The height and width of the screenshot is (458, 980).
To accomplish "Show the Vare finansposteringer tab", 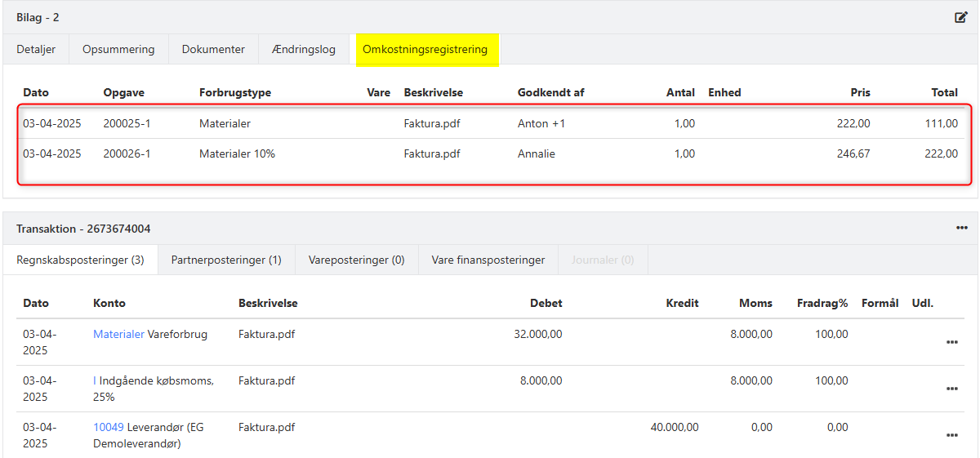I will tap(488, 260).
